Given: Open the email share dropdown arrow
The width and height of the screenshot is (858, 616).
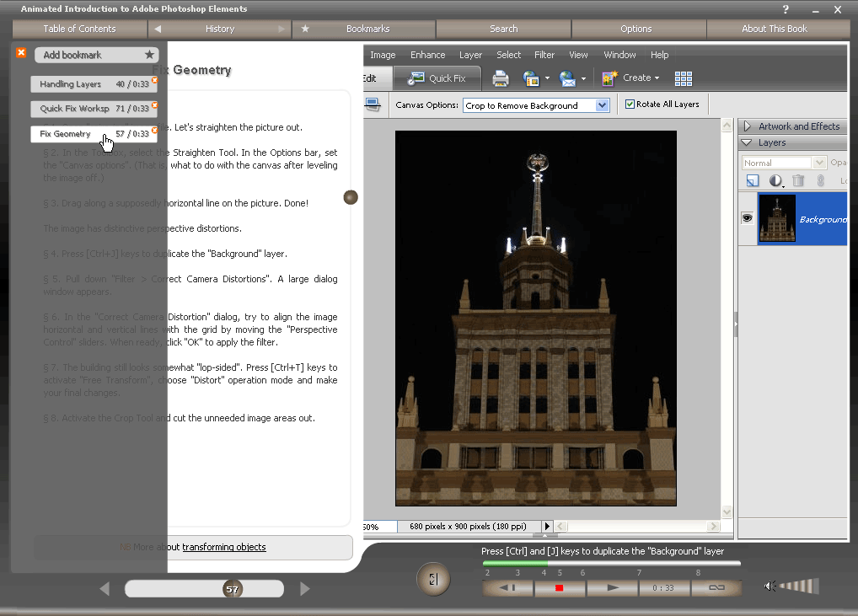Looking at the screenshot, I should coord(584,78).
